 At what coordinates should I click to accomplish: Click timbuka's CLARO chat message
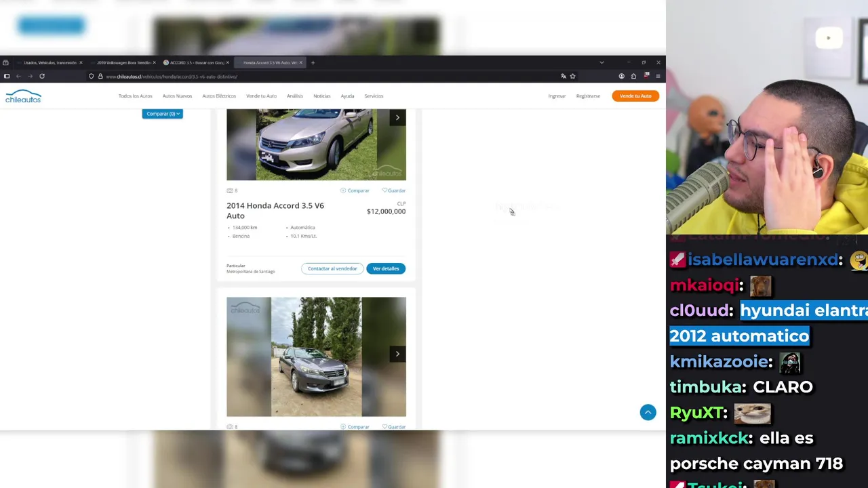click(741, 387)
